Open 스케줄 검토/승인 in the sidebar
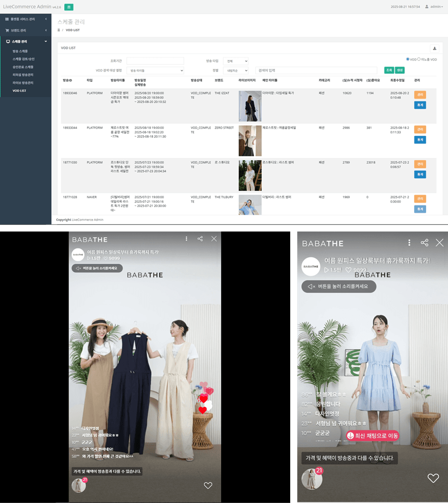448x503 pixels. click(23, 59)
